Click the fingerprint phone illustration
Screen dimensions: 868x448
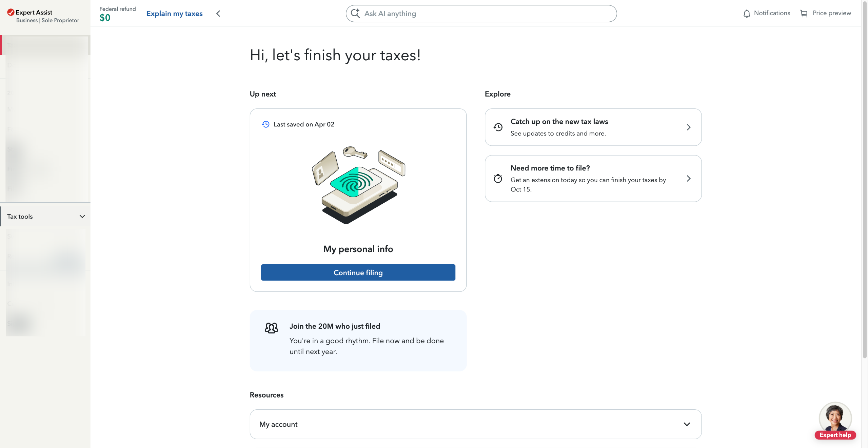358,185
